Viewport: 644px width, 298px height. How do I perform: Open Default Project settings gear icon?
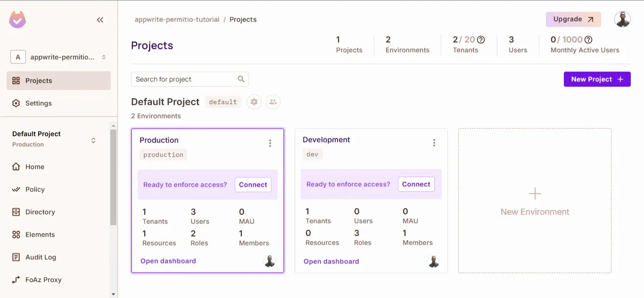pos(254,102)
